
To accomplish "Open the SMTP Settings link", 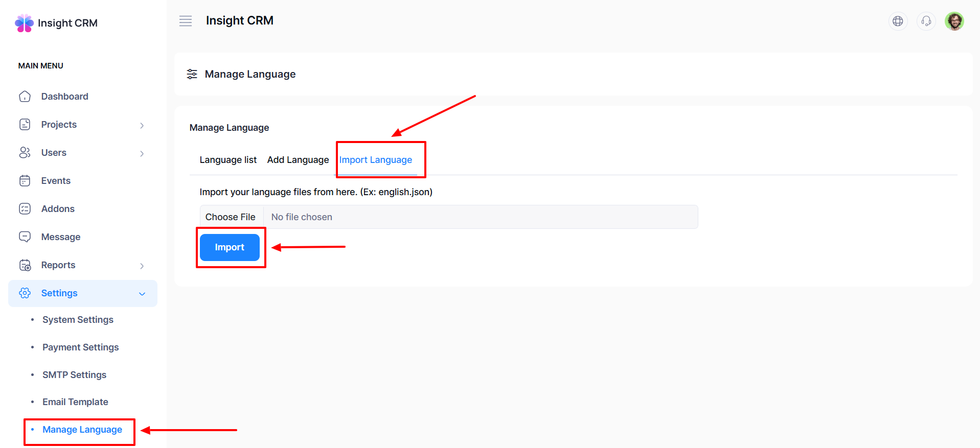I will click(x=74, y=375).
